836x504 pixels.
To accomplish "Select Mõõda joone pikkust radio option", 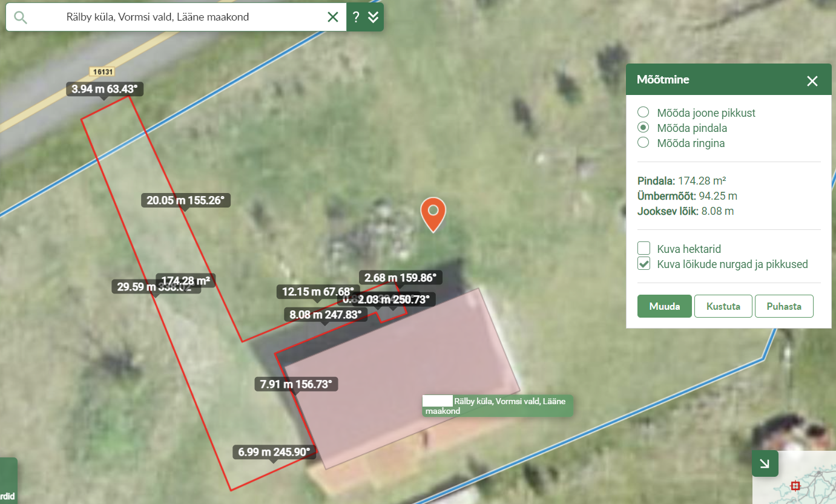I will (643, 113).
